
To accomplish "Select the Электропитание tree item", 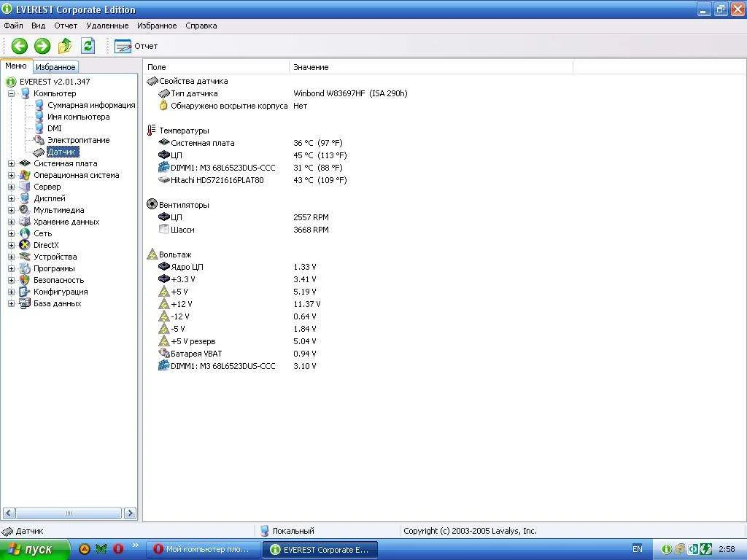I will pyautogui.click(x=78, y=140).
